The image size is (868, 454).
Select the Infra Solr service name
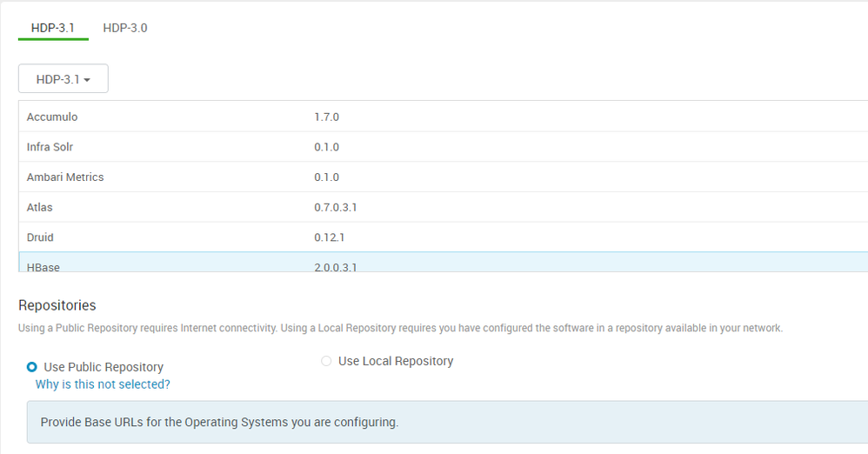(x=50, y=147)
